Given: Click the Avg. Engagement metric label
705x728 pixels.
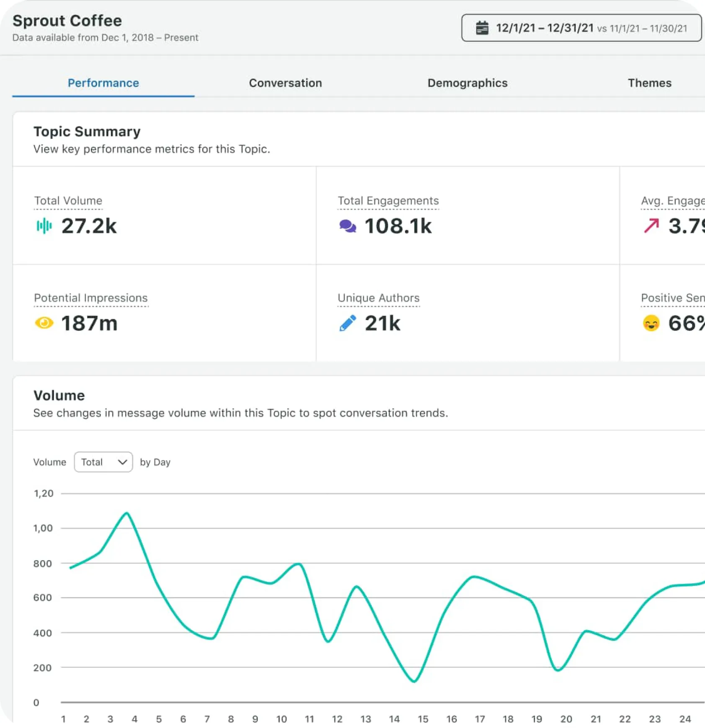Looking at the screenshot, I should [x=673, y=201].
